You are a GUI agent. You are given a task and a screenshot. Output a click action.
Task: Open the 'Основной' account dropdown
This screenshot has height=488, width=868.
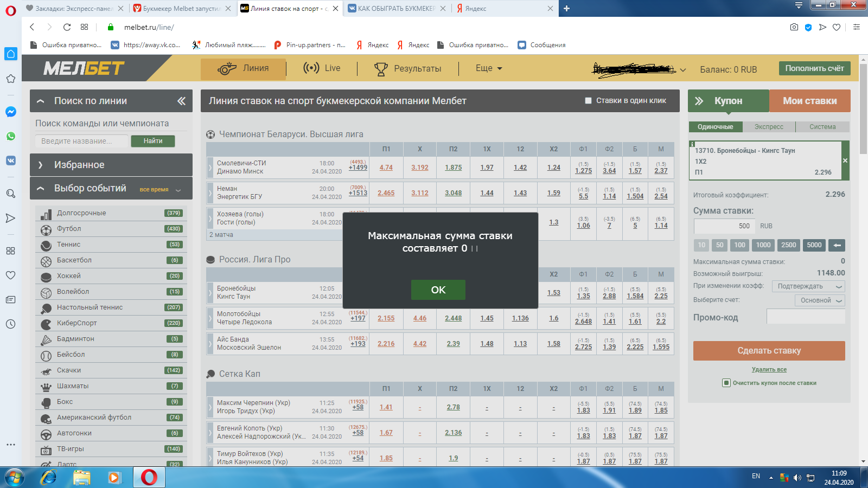(820, 300)
